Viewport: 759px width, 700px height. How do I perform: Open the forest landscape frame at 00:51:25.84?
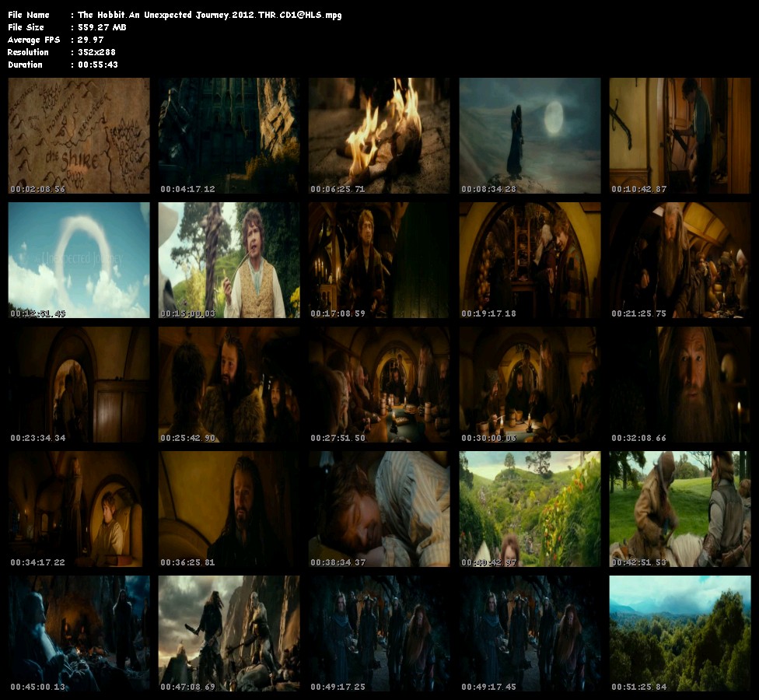click(680, 633)
